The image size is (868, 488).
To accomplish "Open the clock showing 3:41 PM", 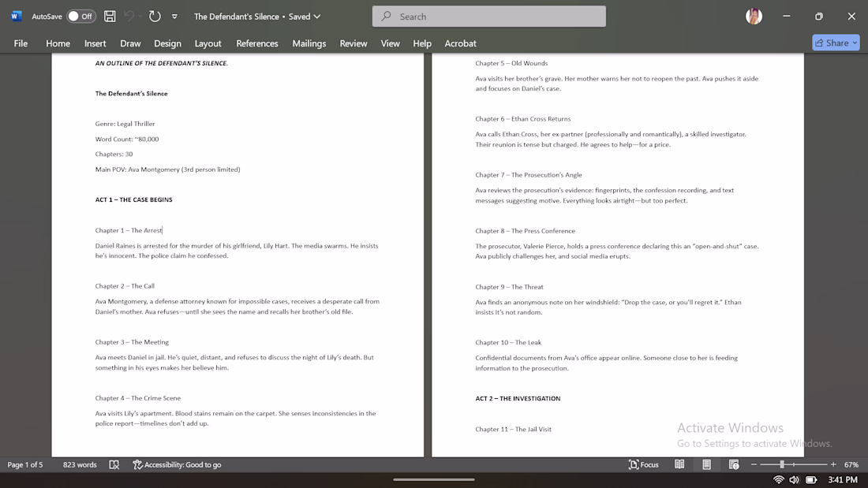I will (x=843, y=479).
